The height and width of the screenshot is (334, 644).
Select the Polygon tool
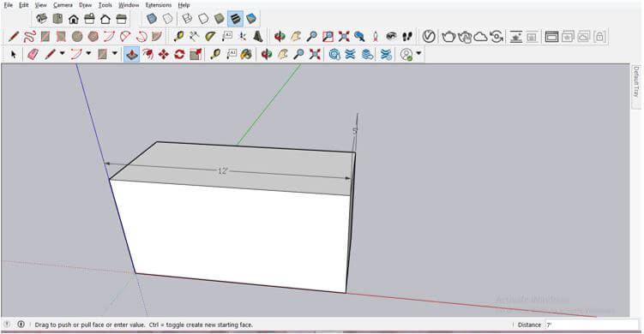93,37
